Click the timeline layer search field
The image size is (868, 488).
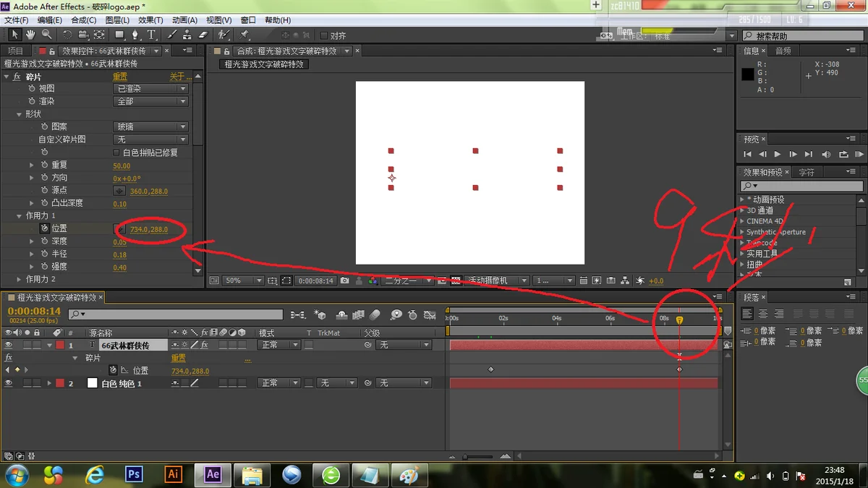click(176, 314)
